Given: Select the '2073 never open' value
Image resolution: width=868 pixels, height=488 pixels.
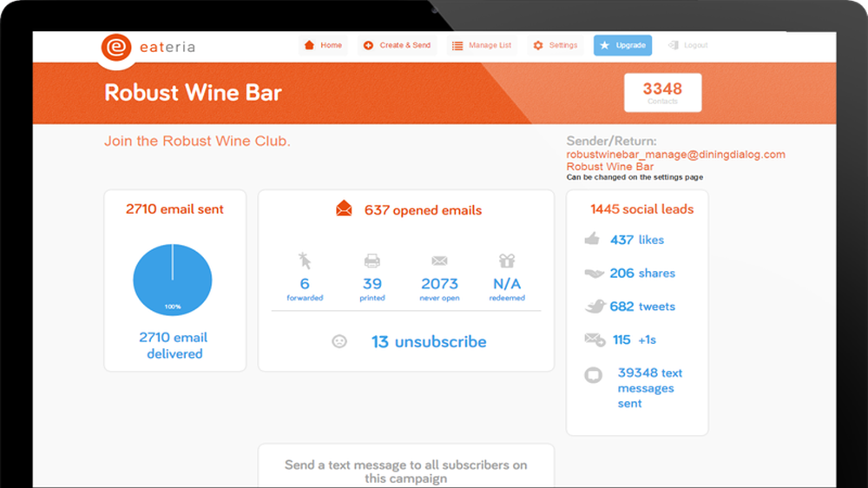Looking at the screenshot, I should 439,288.
